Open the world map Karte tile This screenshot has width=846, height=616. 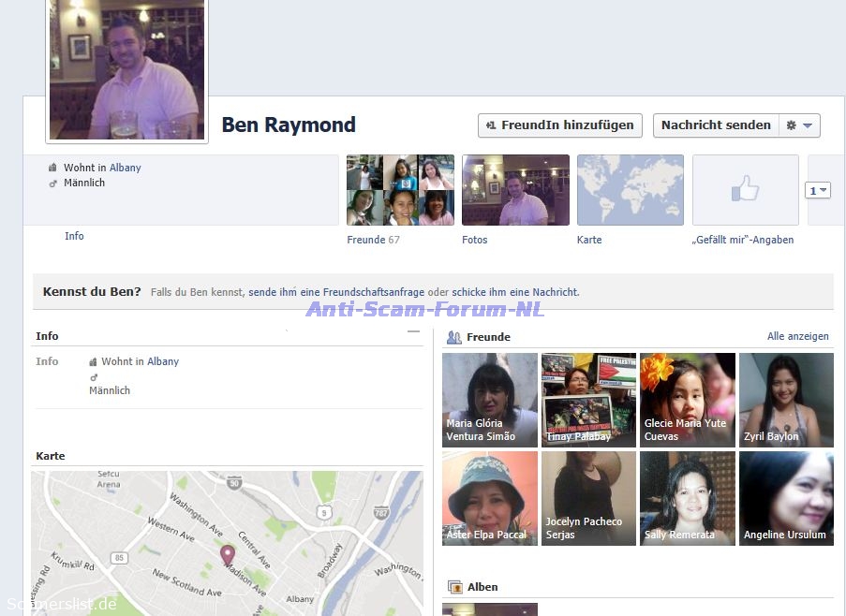coord(630,190)
